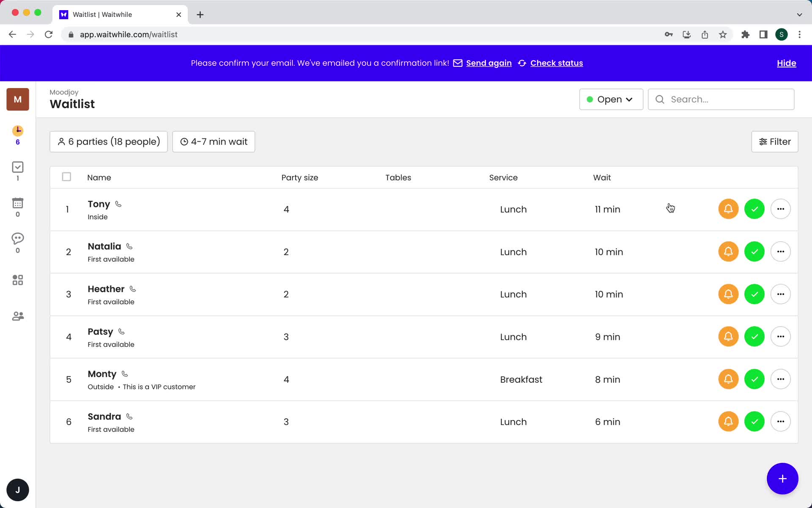Open the Chrome tab list chevron
The height and width of the screenshot is (508, 812).
coord(799,14)
